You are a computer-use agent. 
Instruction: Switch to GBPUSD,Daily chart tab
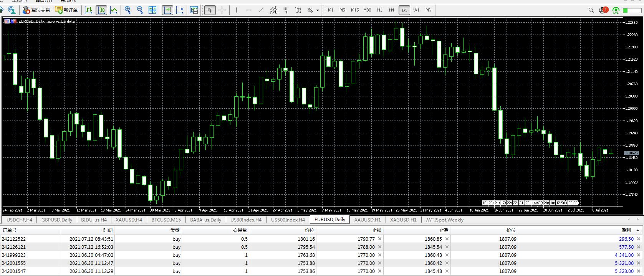click(57, 220)
